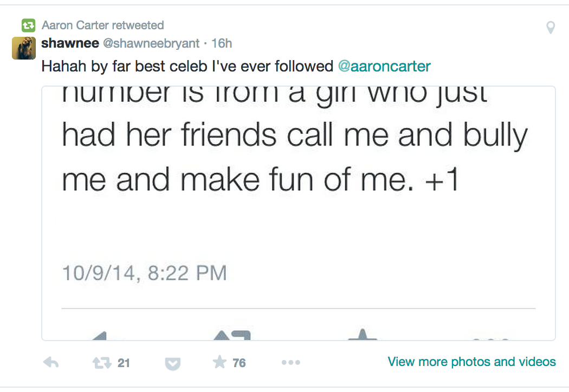Viewport: 569px width, 392px height.
Task: Click the retweet count 21
Action: click(124, 363)
